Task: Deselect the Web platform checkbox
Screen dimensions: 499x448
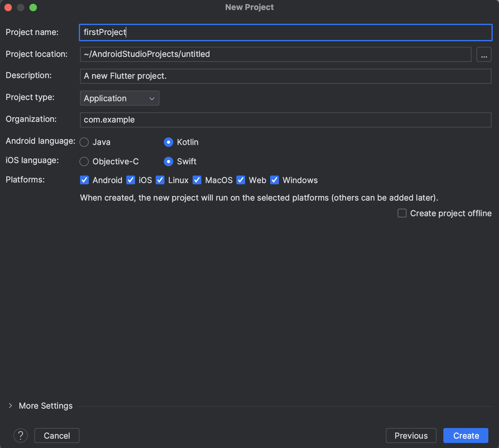Action: click(241, 180)
